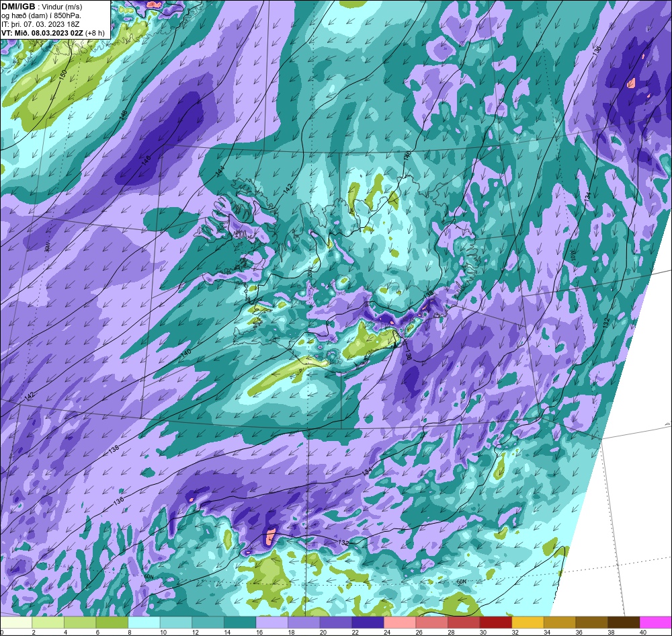This screenshot has width=672, height=636.
Task: Choose the legend swatch between 10 and 12
Action: [175, 622]
